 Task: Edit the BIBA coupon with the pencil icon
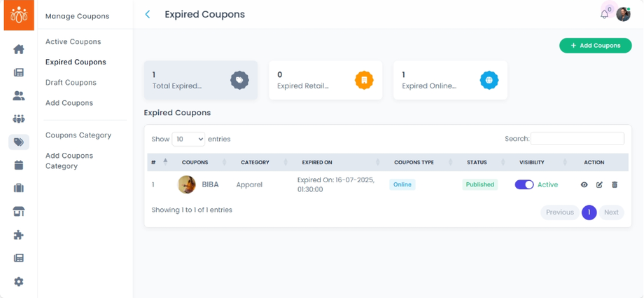599,184
